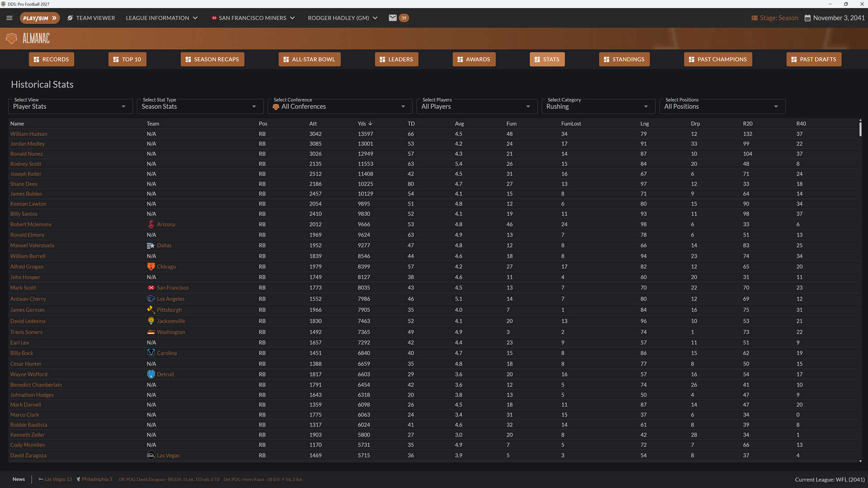This screenshot has height=488, width=868.
Task: Click the scroll-down arrow of the table
Action: (860, 461)
